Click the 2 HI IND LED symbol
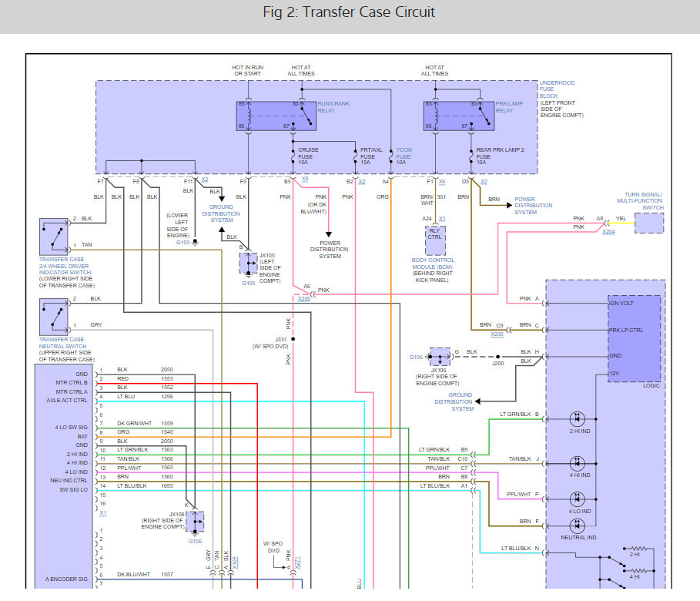 [578, 419]
